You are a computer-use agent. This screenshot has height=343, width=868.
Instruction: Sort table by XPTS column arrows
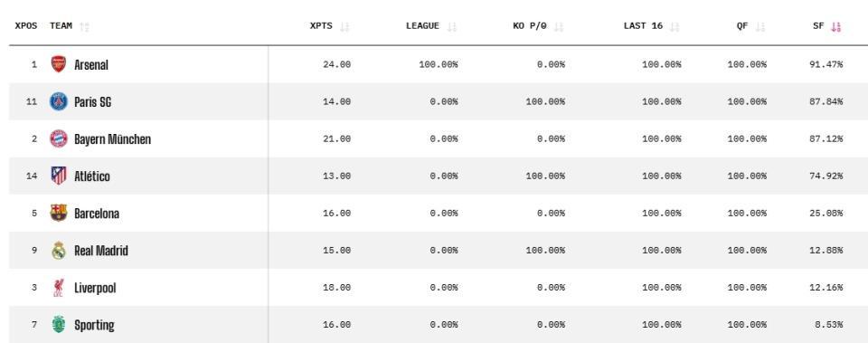tap(344, 26)
